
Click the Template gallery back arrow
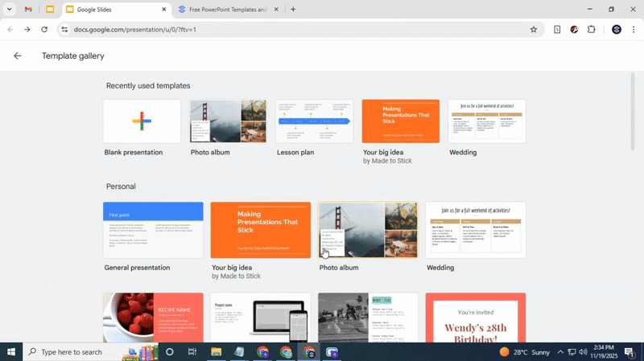point(18,56)
